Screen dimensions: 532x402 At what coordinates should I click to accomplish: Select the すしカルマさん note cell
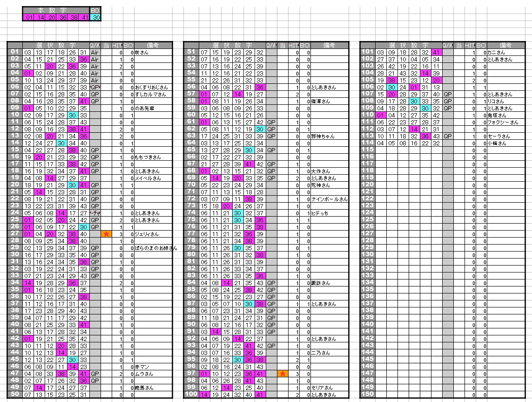[x=153, y=95]
